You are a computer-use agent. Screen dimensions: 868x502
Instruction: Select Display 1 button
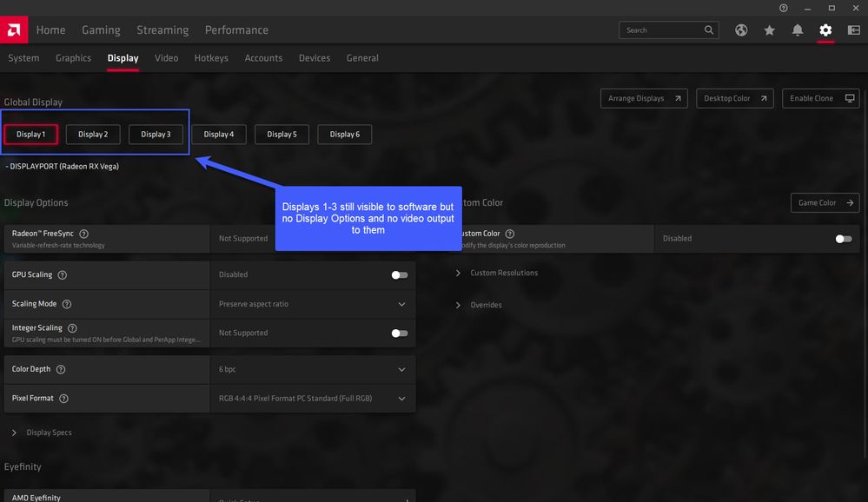point(31,135)
